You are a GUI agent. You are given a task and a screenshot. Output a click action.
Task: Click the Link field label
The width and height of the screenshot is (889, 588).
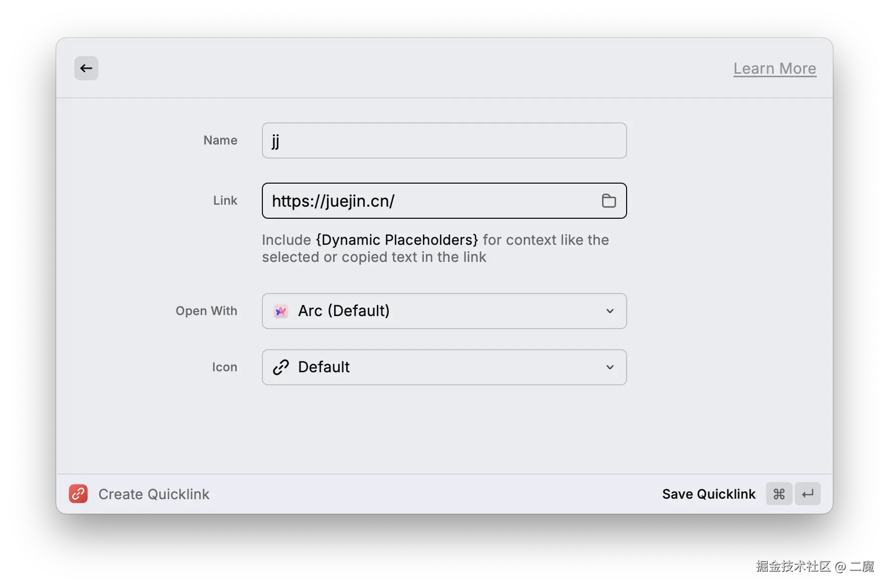coord(225,201)
